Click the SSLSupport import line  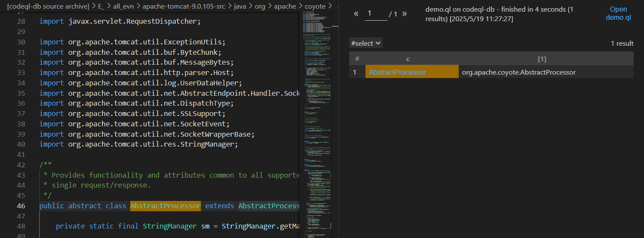pos(132,113)
